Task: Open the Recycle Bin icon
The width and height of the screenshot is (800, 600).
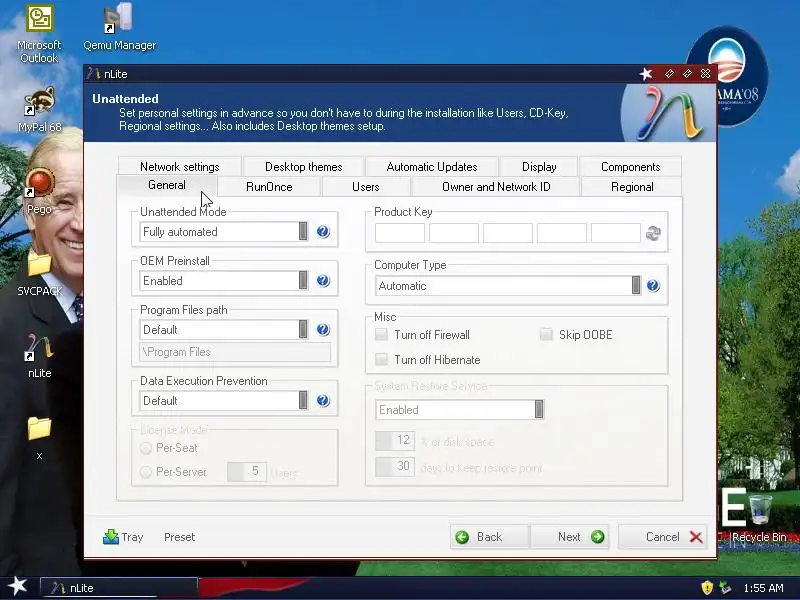Action: tap(759, 518)
